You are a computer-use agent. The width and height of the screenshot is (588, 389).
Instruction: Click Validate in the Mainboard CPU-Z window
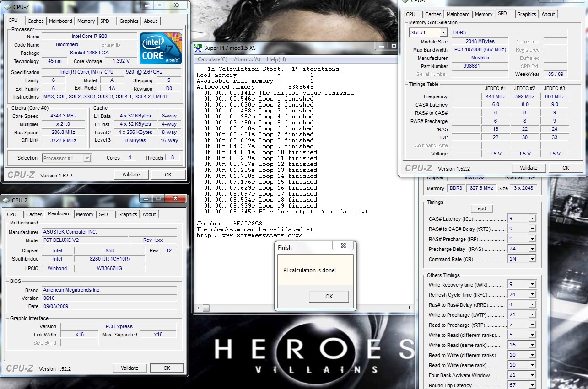click(x=129, y=368)
